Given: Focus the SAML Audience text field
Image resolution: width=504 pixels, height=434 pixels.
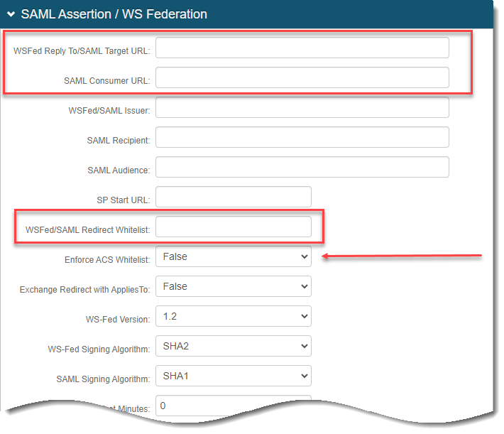Looking at the screenshot, I should click(x=302, y=167).
